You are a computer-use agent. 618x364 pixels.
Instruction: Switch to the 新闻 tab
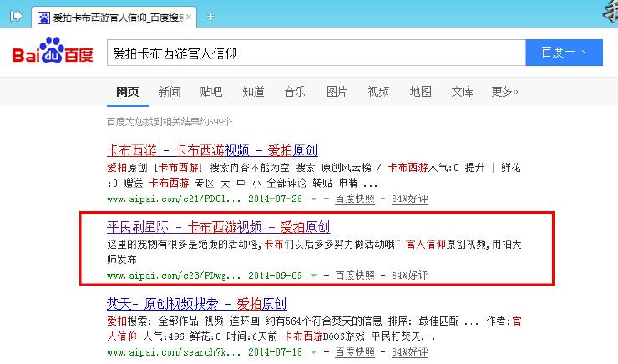click(169, 92)
